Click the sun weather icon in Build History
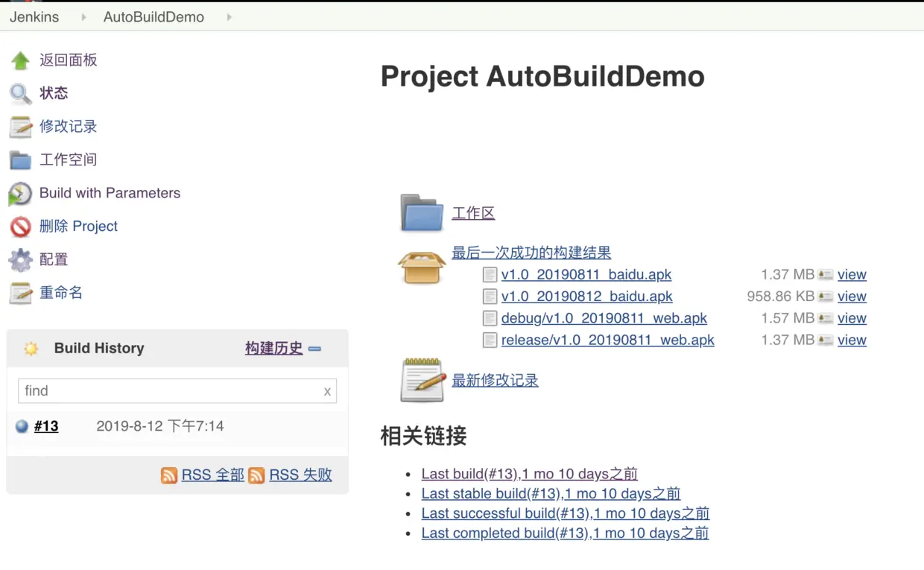 coord(31,348)
